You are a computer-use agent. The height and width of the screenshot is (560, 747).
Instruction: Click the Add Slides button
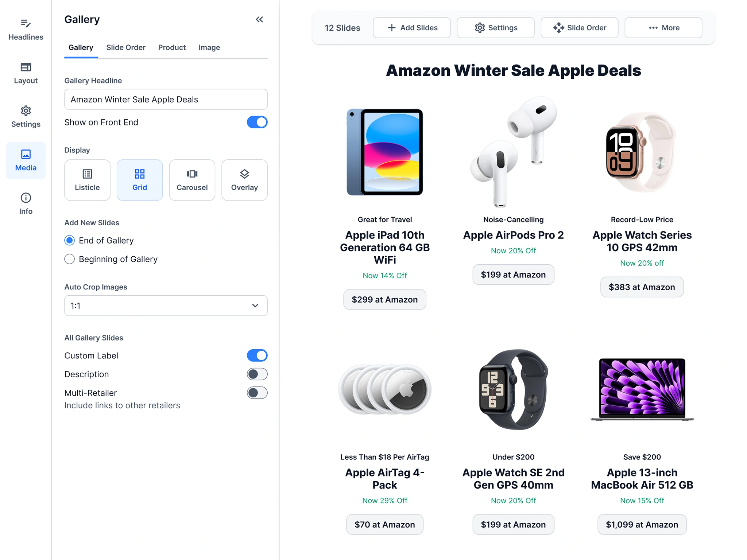[x=411, y=28]
